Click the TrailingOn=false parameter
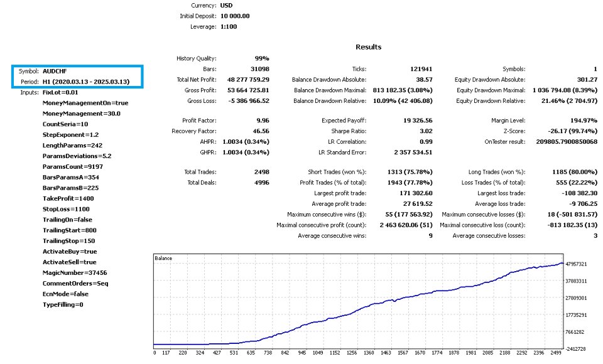The width and height of the screenshot is (603, 364). tap(67, 220)
